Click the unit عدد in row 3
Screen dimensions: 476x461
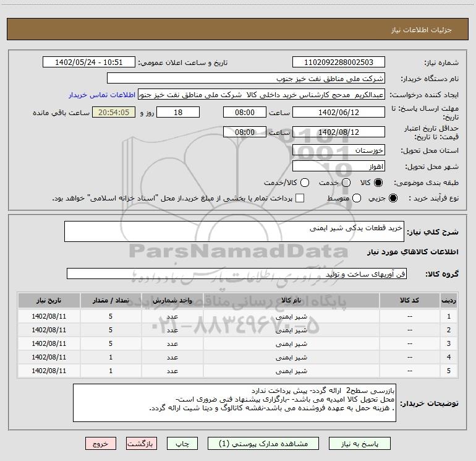point(172,343)
